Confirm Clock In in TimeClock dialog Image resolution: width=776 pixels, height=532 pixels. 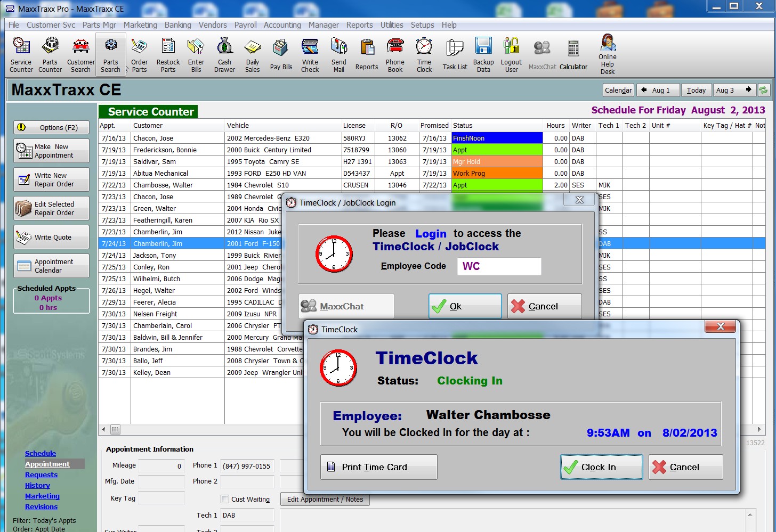click(x=601, y=467)
